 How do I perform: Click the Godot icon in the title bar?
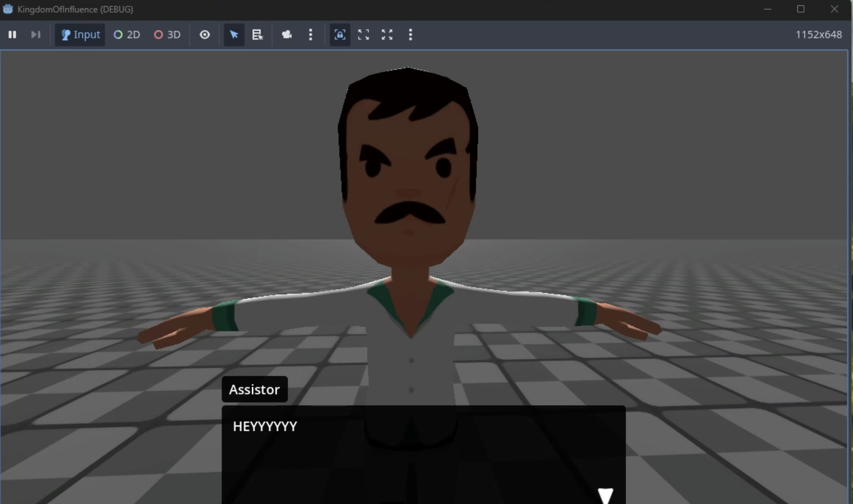[8, 9]
